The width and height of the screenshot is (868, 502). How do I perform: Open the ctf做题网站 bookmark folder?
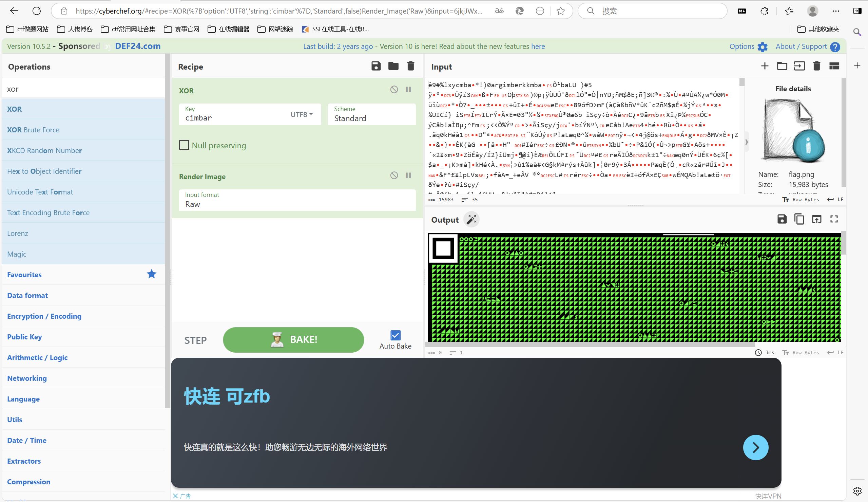coord(27,29)
